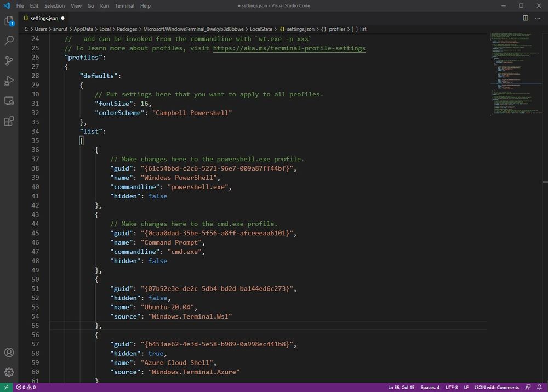Click "Campbell Powershell" color scheme value
This screenshot has width=548, height=392.
pyautogui.click(x=192, y=112)
